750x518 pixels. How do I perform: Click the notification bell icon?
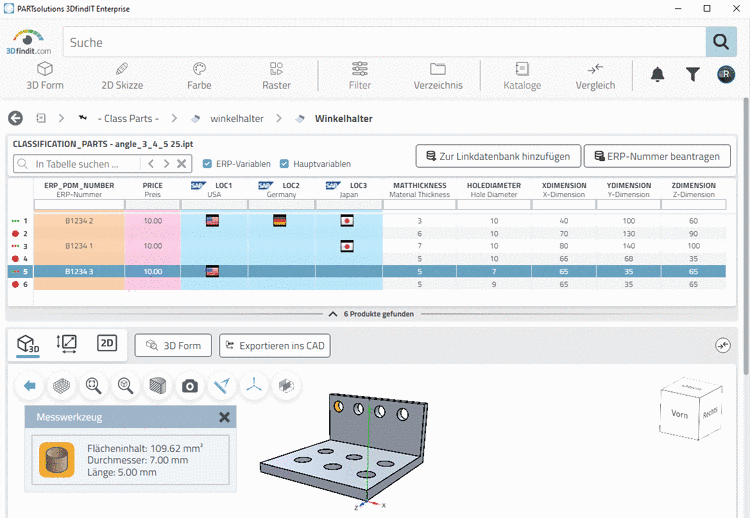tap(658, 74)
